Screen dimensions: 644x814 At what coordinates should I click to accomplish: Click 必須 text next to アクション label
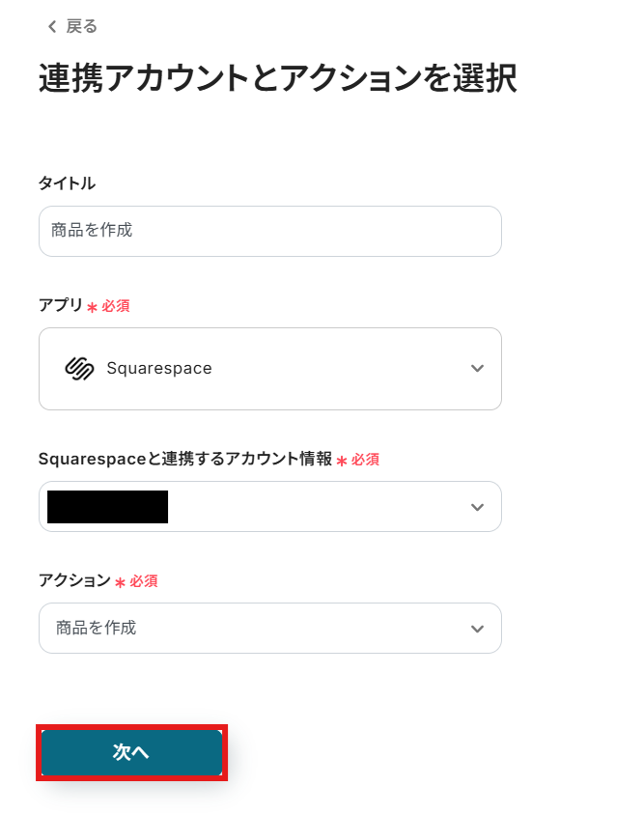tap(144, 581)
